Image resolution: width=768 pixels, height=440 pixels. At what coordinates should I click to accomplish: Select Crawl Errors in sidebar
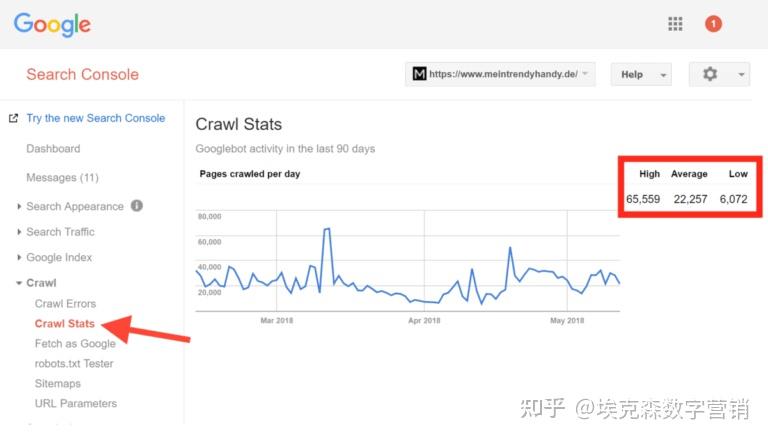click(65, 304)
